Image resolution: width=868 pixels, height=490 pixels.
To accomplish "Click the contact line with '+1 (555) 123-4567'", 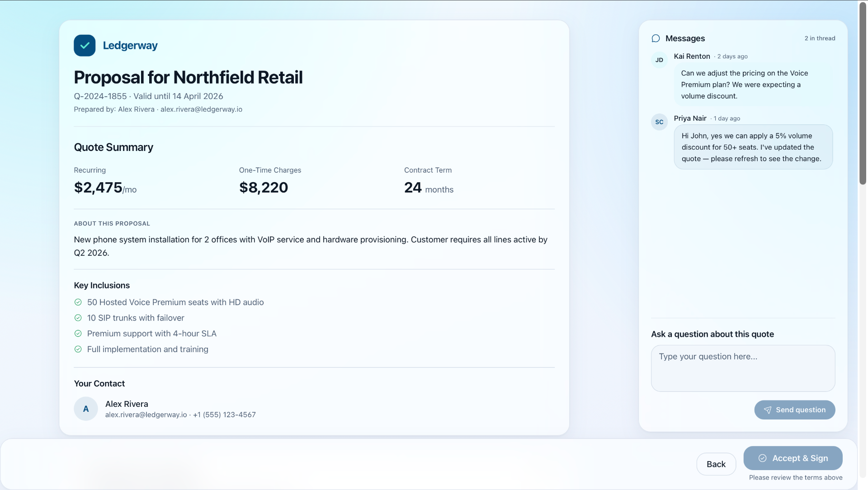I will coord(180,415).
